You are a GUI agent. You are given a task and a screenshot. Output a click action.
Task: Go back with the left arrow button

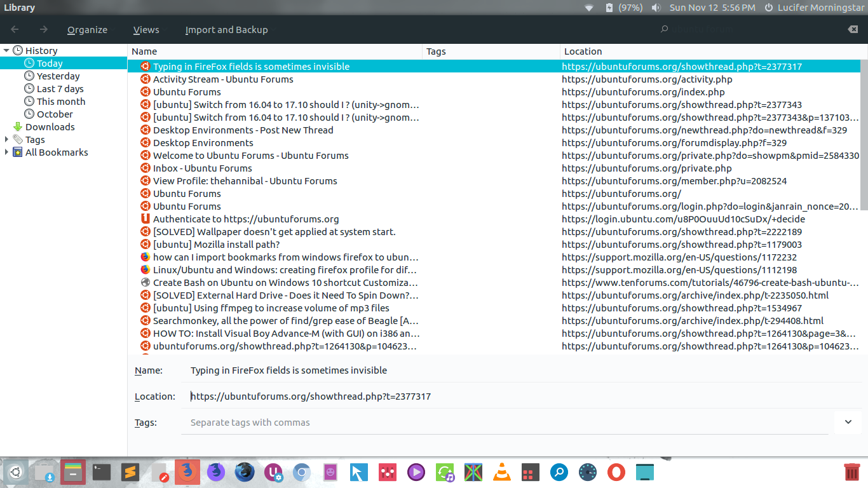(x=15, y=29)
